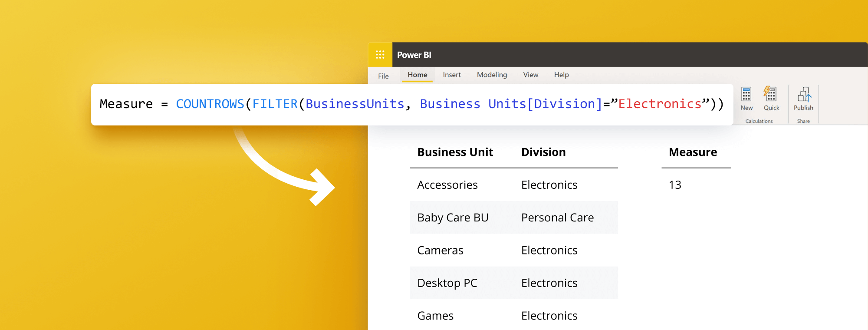
Task: Open the Insert ribbon tab
Action: [x=451, y=75]
